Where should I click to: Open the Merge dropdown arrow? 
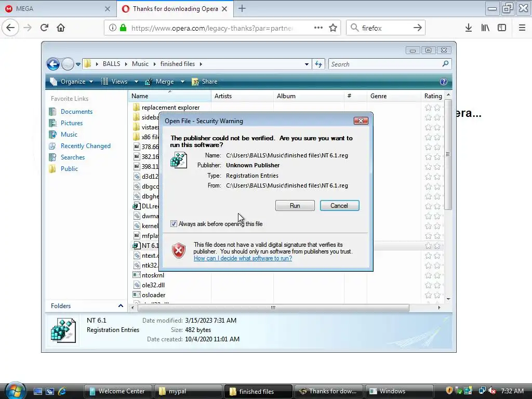[x=182, y=82]
